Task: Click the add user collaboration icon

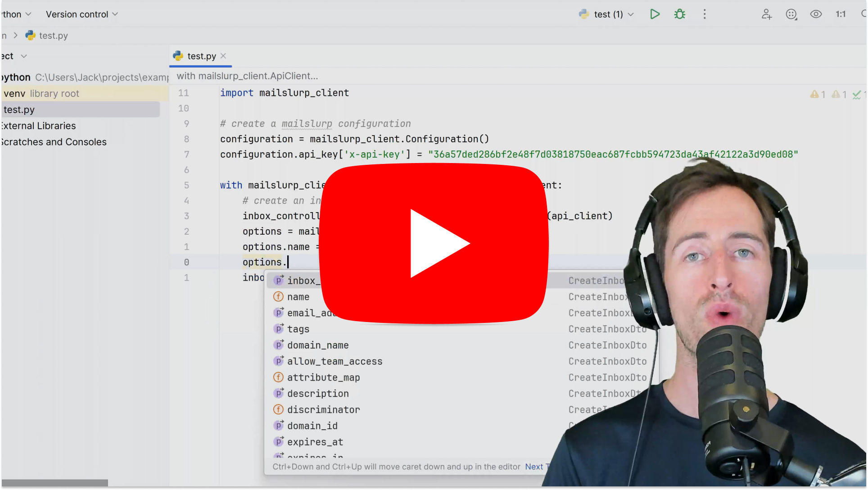Action: [766, 14]
